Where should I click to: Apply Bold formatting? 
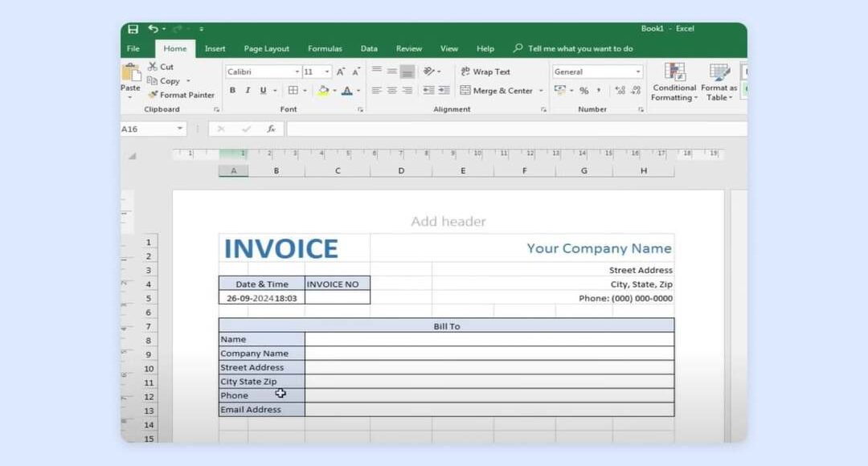[232, 91]
